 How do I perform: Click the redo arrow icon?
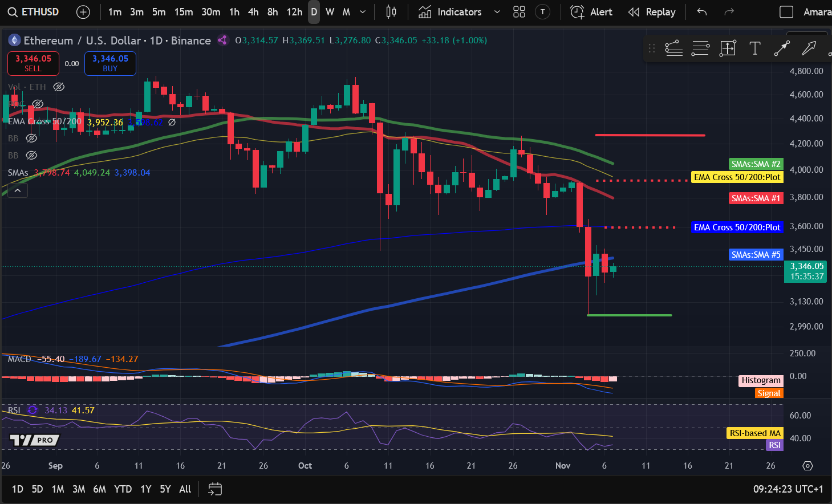click(729, 11)
